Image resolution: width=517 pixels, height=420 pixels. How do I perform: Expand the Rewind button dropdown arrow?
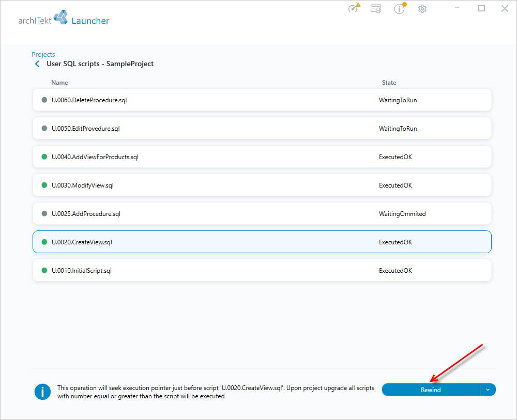[488, 390]
